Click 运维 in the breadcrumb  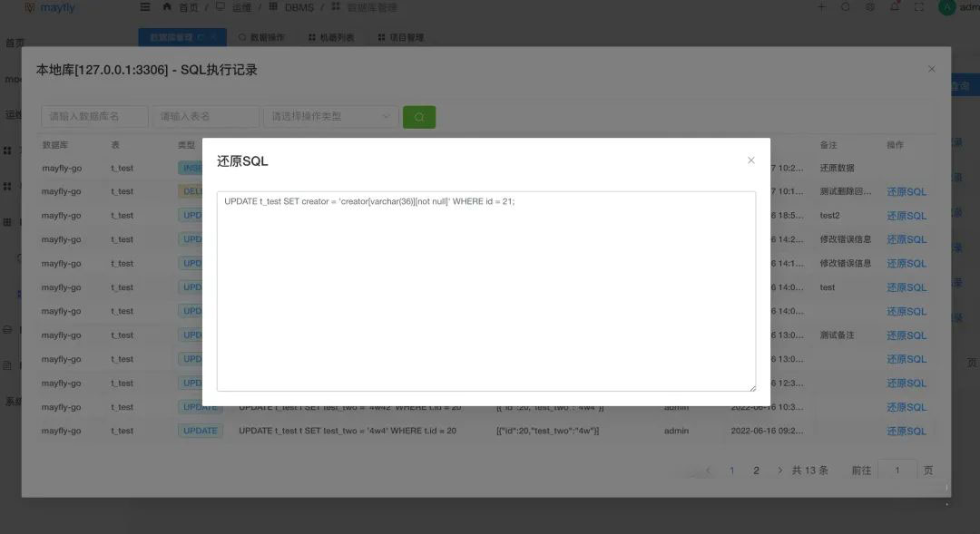[242, 7]
